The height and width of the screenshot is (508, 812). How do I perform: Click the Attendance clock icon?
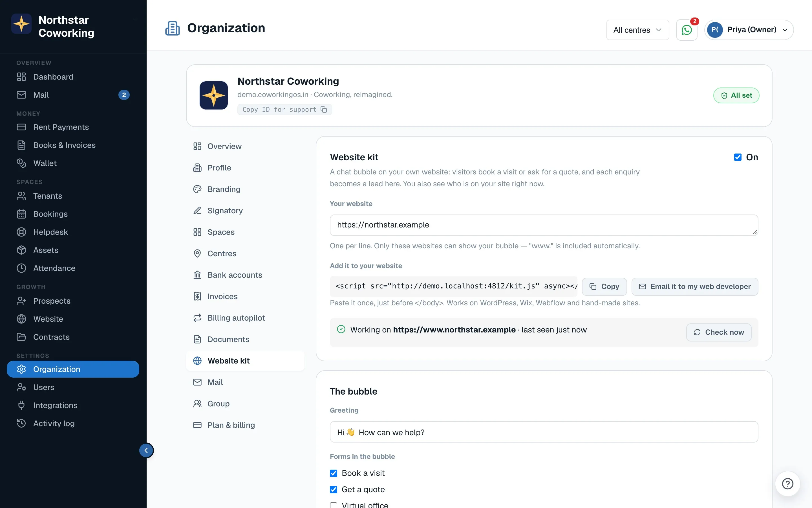(21, 268)
